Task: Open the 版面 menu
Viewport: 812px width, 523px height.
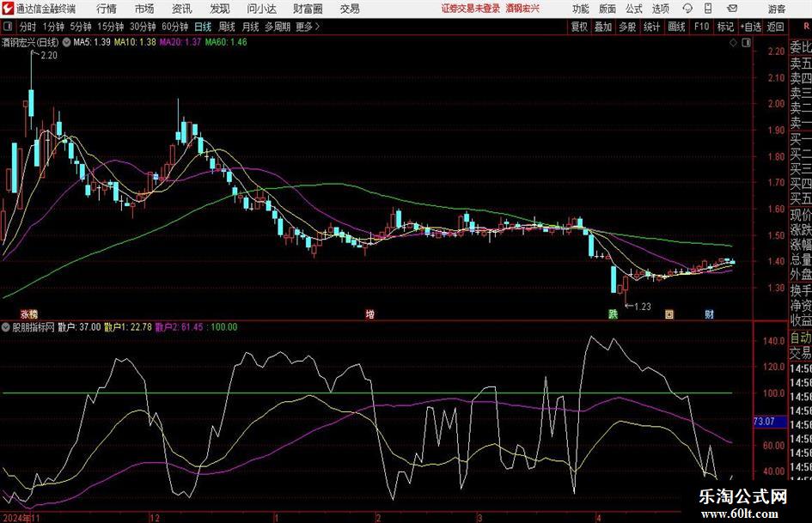Action: 607,9
